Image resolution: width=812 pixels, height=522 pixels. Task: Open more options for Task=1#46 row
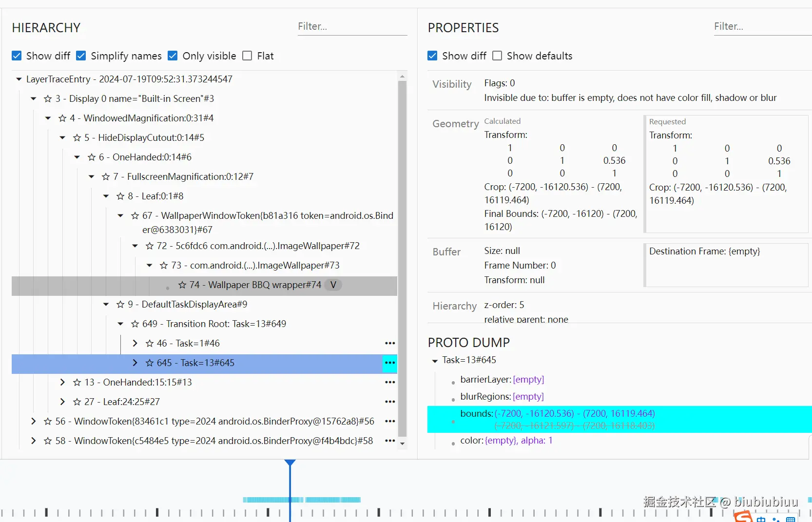point(390,343)
